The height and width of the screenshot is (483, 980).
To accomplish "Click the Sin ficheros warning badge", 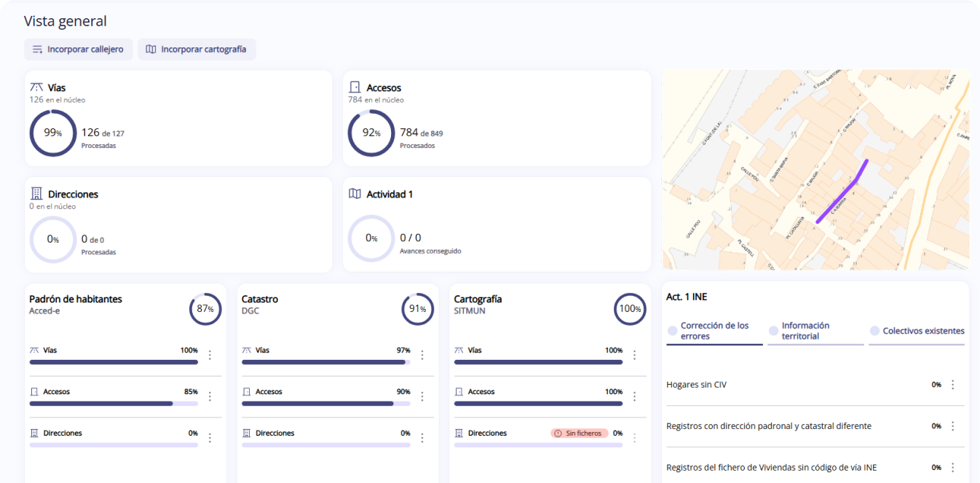I will [x=579, y=433].
